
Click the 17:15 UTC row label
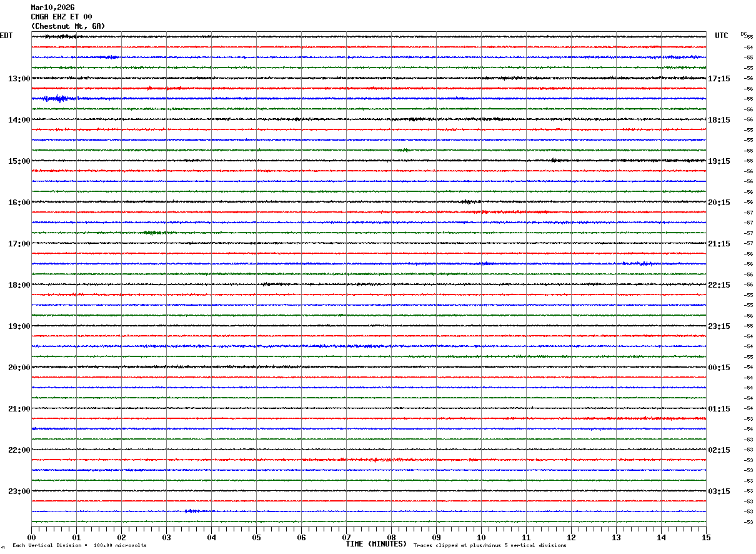tap(719, 79)
